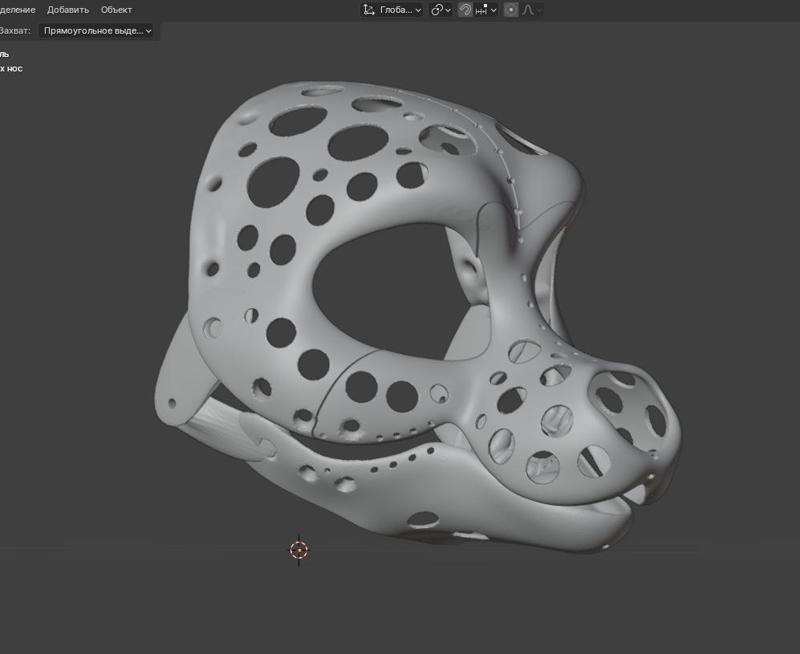The image size is (800, 654).
Task: Click the snap increment icon
Action: tap(482, 9)
